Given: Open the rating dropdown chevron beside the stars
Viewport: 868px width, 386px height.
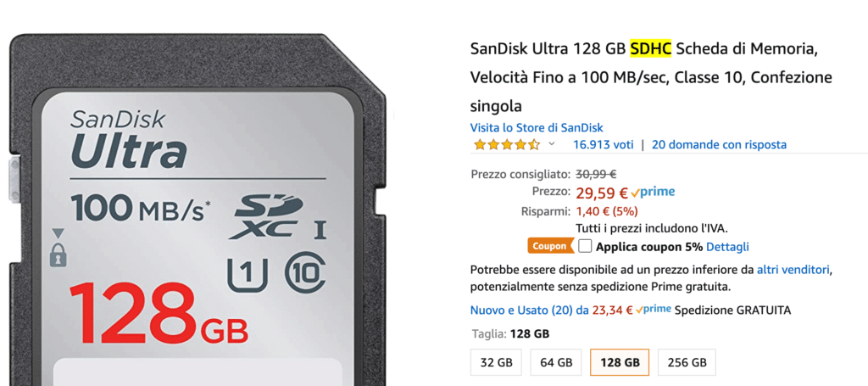Looking at the screenshot, I should click(551, 144).
